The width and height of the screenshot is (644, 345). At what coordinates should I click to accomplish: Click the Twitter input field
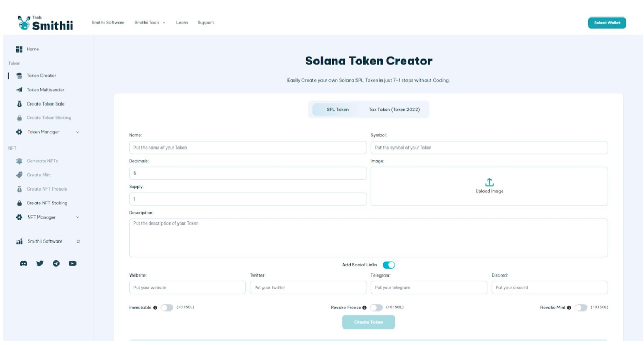(308, 287)
